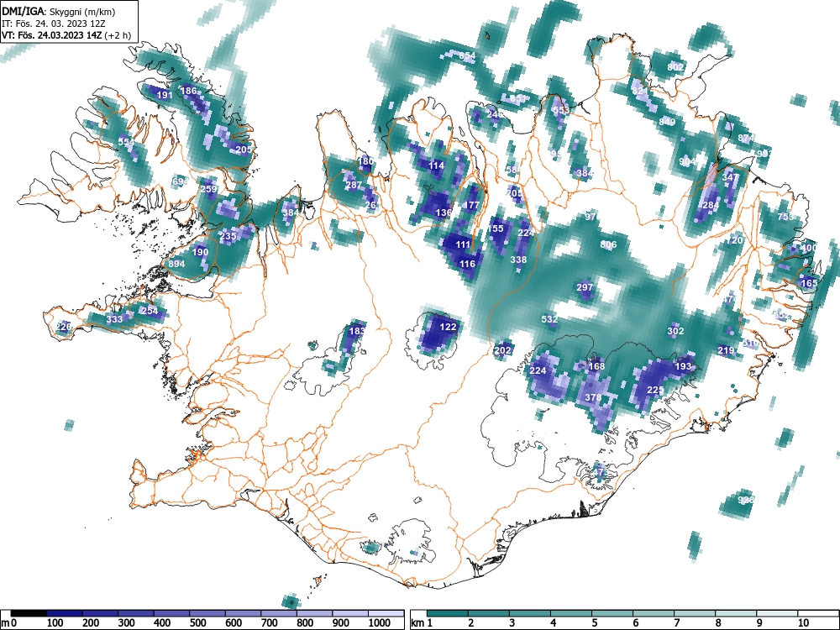Screen dimensions: 840x630
Task: Click the value 168
Action: coord(596,366)
